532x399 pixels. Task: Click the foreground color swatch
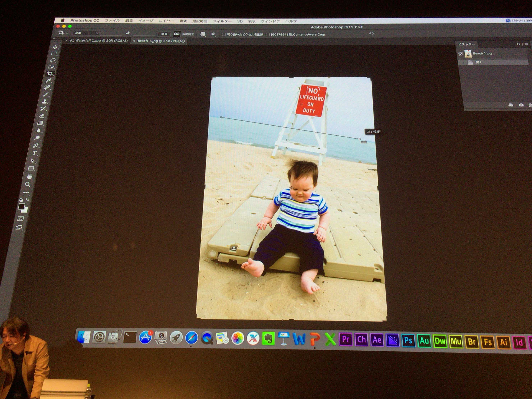coord(22,207)
